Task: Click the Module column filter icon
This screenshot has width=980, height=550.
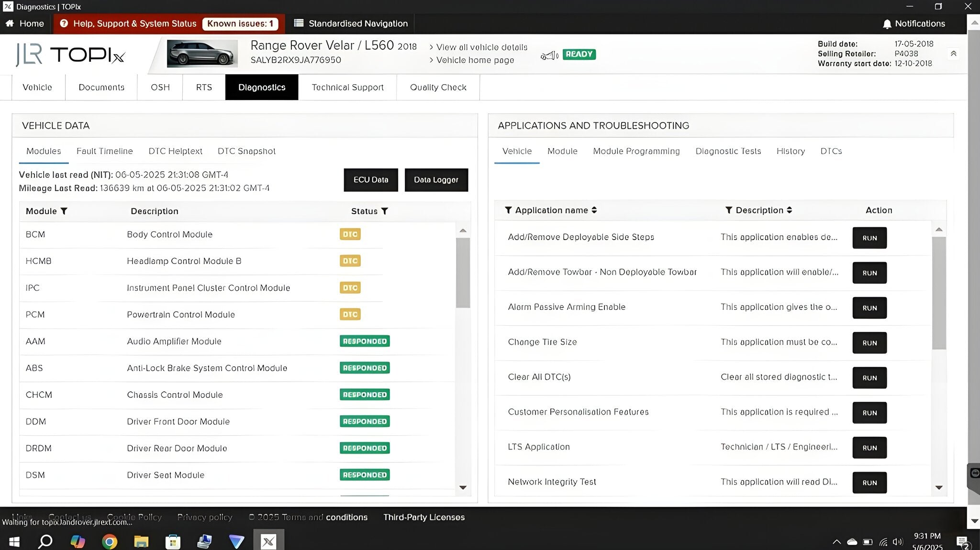Action: (64, 211)
